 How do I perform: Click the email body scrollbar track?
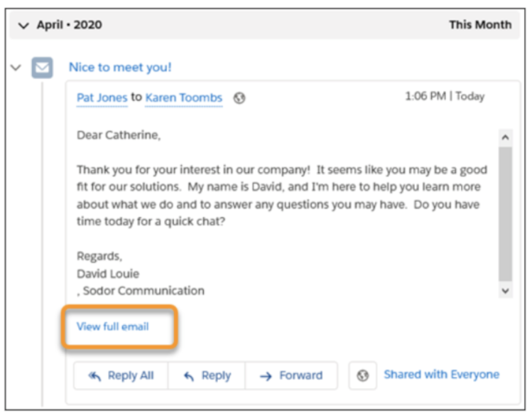click(x=505, y=214)
